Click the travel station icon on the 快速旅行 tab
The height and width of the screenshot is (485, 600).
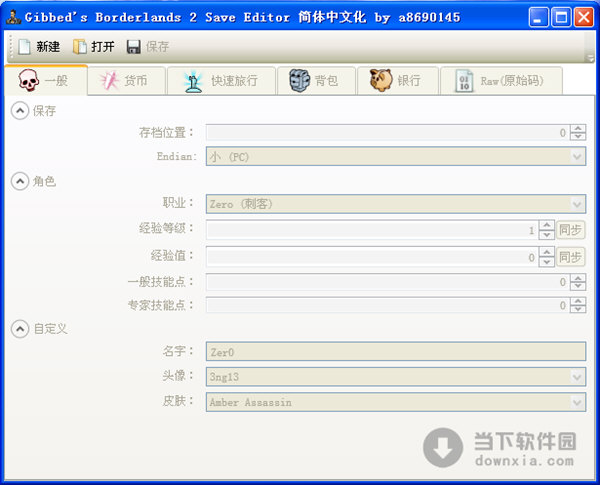click(x=193, y=81)
